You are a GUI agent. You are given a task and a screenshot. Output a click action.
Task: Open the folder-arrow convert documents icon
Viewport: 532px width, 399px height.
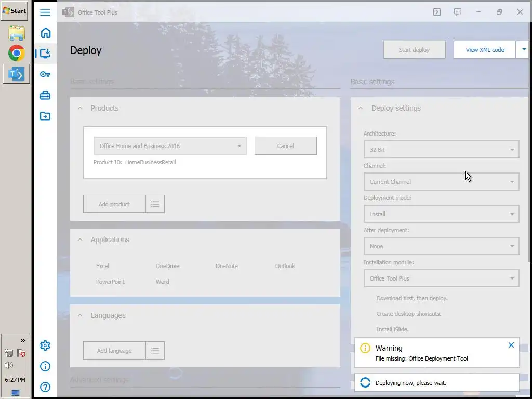pos(45,116)
